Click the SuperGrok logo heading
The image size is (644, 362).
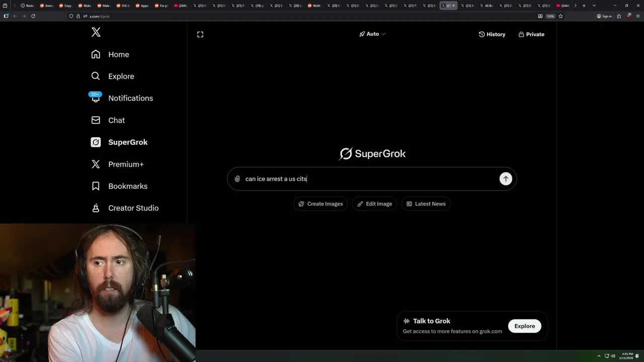click(x=372, y=154)
